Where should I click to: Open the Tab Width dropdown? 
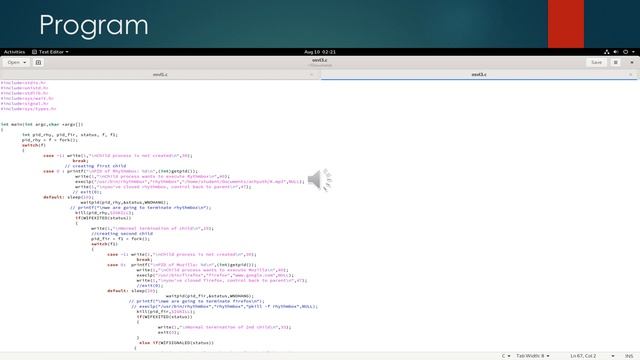tap(533, 356)
